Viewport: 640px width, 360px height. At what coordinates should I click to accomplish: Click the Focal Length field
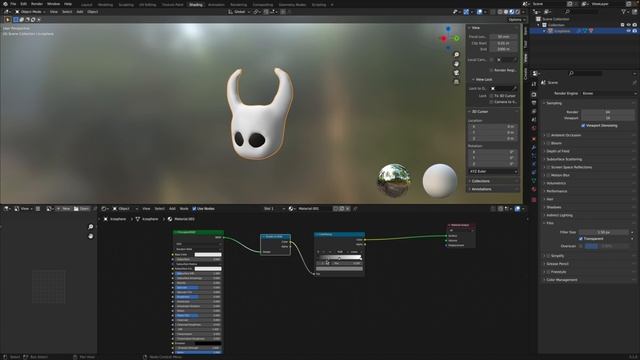pyautogui.click(x=503, y=36)
